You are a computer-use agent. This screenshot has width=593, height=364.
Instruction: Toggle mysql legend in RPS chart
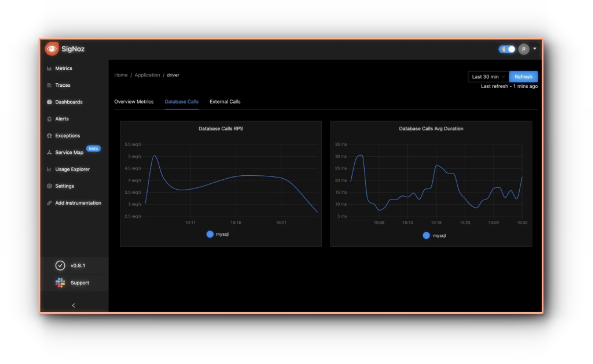pyautogui.click(x=217, y=234)
